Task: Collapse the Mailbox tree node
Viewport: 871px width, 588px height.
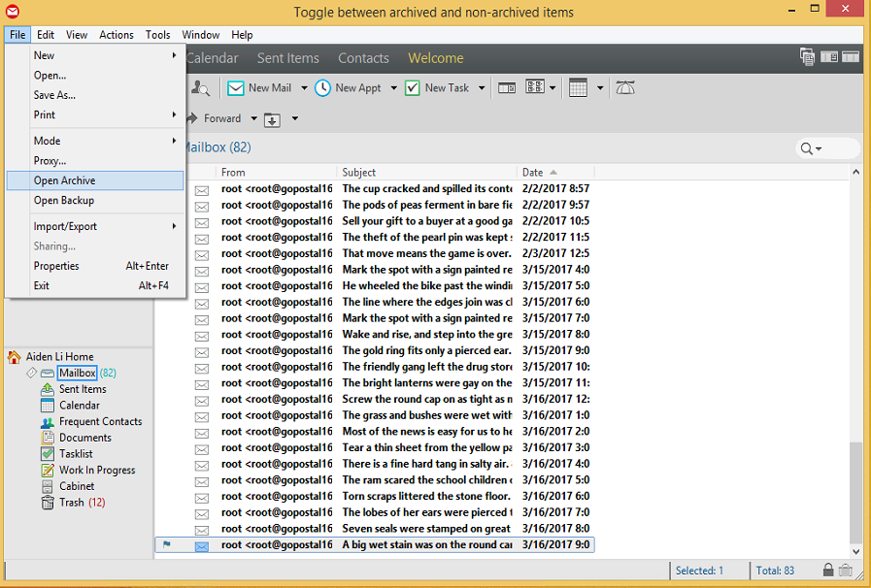Action: [x=31, y=374]
